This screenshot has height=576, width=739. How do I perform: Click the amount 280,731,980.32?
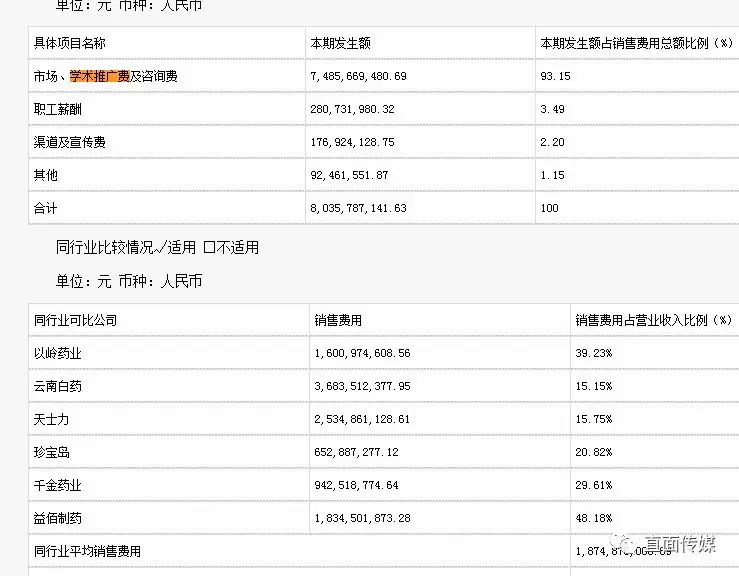click(x=352, y=109)
